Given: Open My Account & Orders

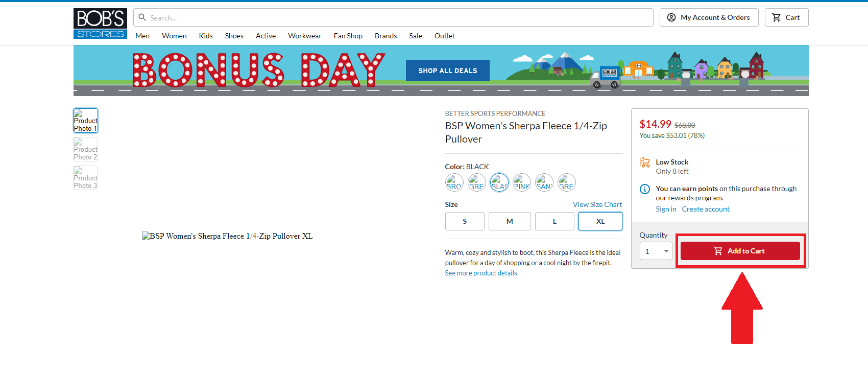Looking at the screenshot, I should (708, 17).
